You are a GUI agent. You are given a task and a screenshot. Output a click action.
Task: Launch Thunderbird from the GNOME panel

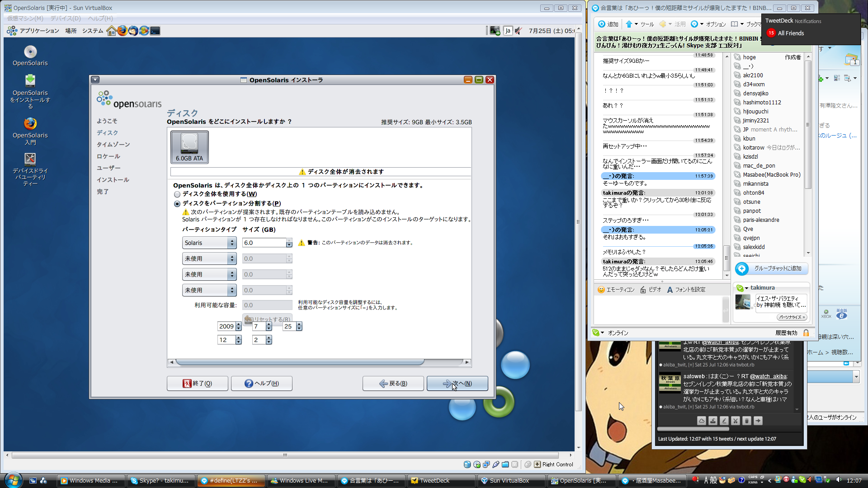pyautogui.click(x=133, y=31)
